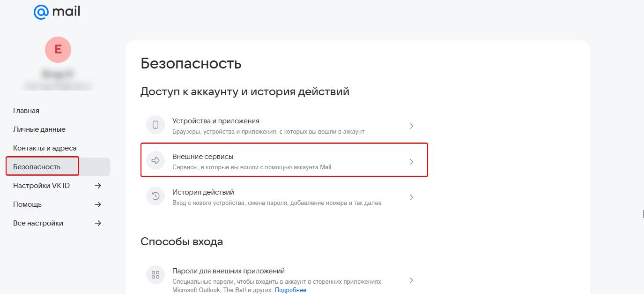The image size is (644, 294).
Task: Click the red E profile avatar
Action: point(58,50)
